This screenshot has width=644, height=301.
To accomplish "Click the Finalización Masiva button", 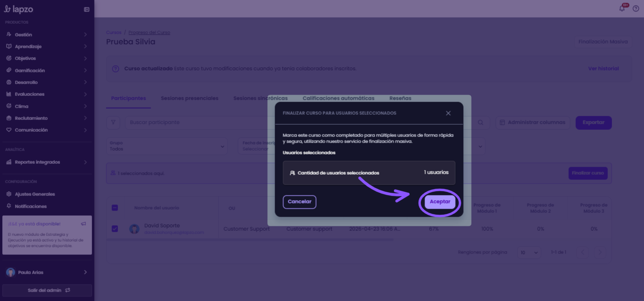I will pyautogui.click(x=603, y=42).
